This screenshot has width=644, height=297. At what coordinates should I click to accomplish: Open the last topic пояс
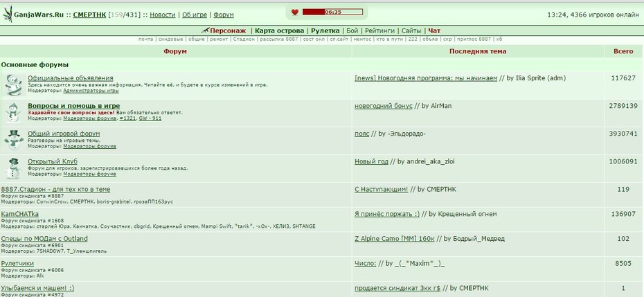[362, 134]
